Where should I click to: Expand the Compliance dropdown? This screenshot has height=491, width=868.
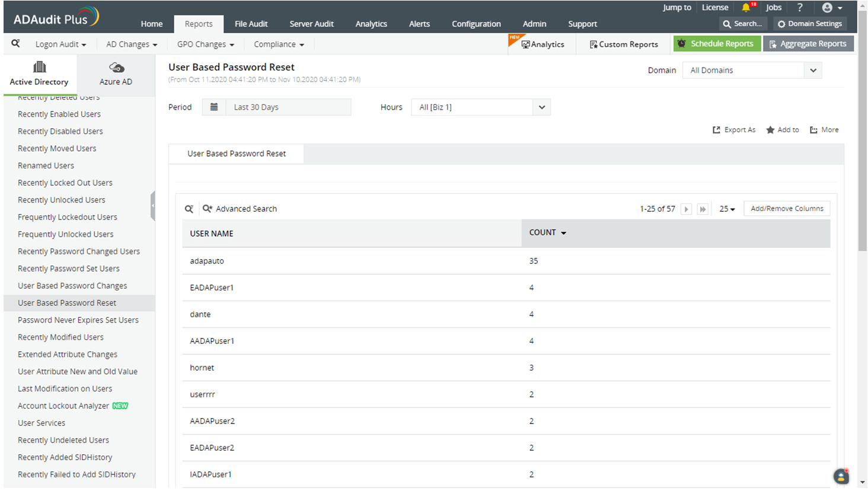coord(279,44)
